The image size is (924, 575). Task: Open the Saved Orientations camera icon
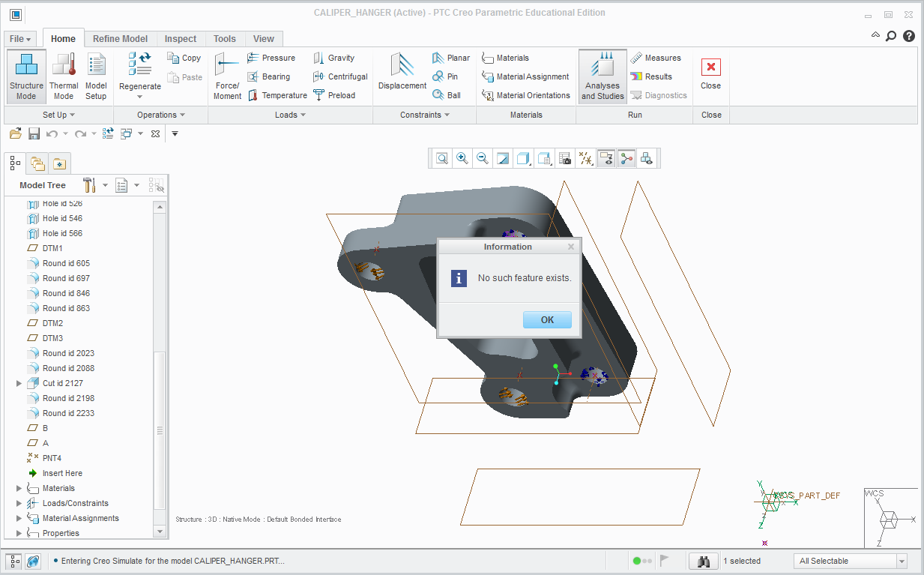click(566, 158)
